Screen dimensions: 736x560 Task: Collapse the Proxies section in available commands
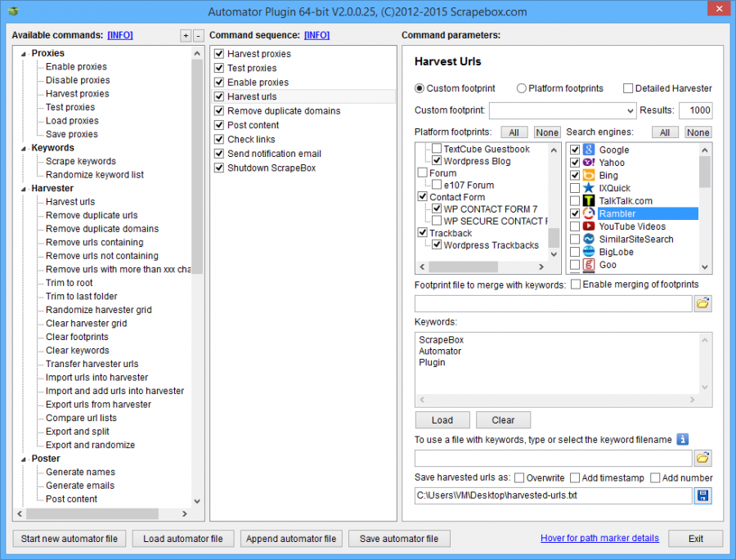(x=23, y=52)
